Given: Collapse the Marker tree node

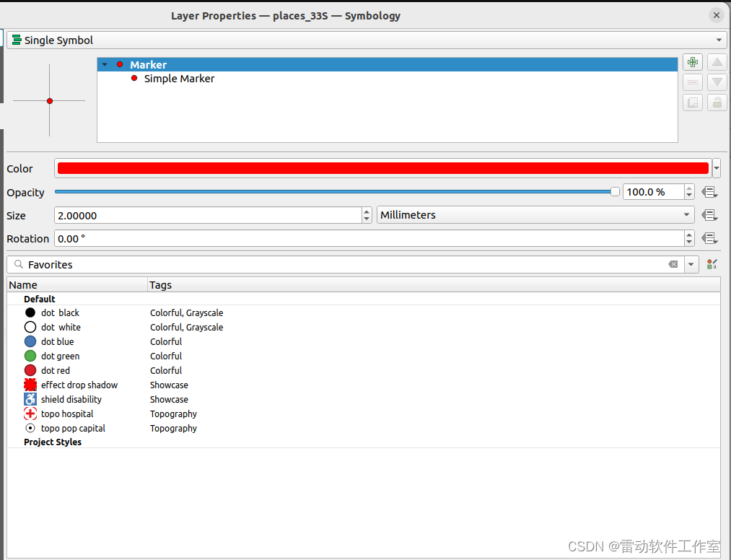Looking at the screenshot, I should click(x=105, y=65).
